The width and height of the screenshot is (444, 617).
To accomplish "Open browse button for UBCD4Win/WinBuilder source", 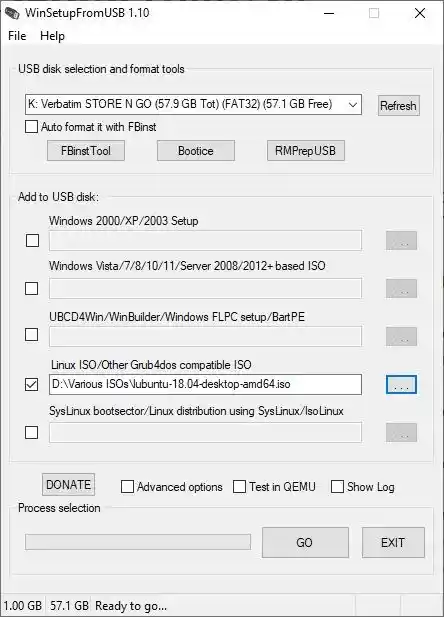I will click(401, 336).
